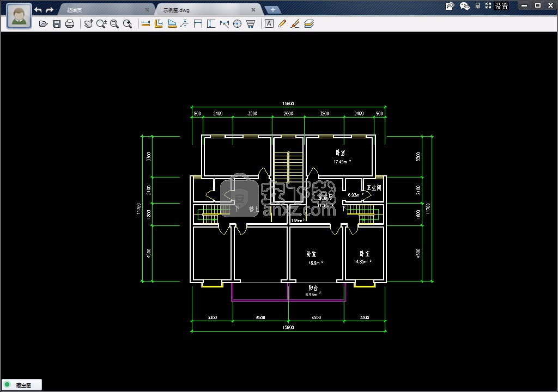This screenshot has height=392, width=558.
Task: Select the XY coordinate annotation tool
Action: pos(185,24)
